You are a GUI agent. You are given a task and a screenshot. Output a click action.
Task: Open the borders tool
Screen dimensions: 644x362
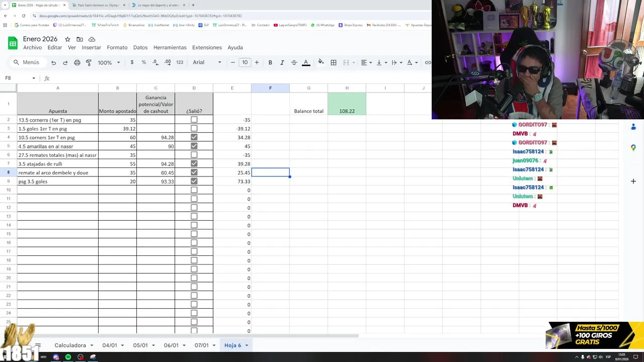coord(334,62)
